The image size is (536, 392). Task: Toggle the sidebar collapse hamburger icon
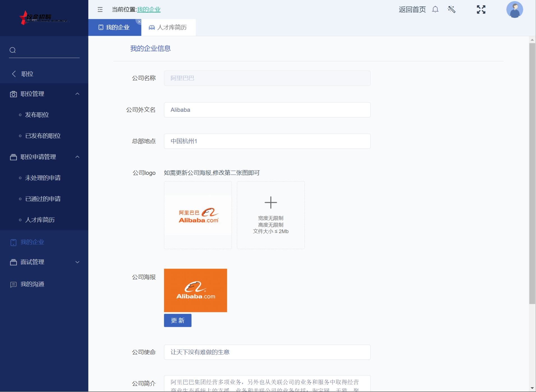pos(100,10)
